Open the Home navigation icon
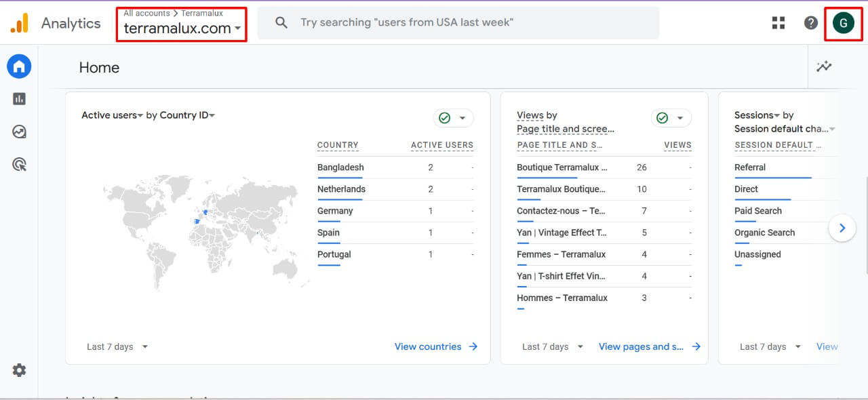Image resolution: width=868 pixels, height=400 pixels. click(19, 66)
